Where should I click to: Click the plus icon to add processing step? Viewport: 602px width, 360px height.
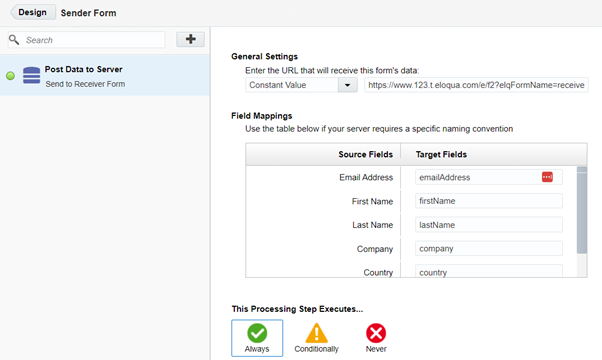[190, 39]
